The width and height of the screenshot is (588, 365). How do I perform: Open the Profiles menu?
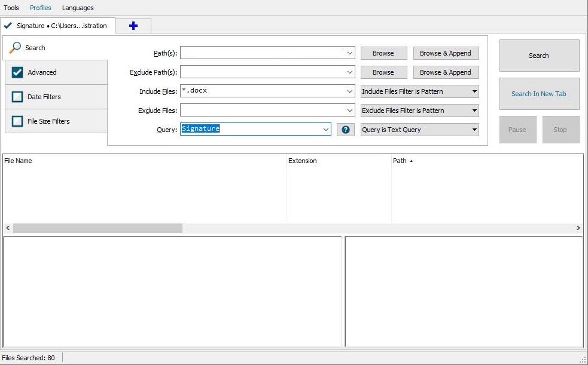[41, 8]
